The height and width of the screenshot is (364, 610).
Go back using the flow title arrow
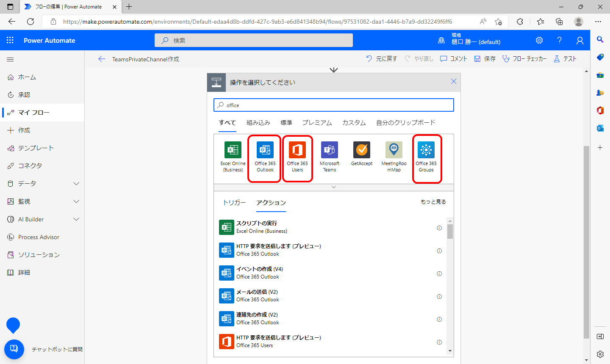point(102,59)
